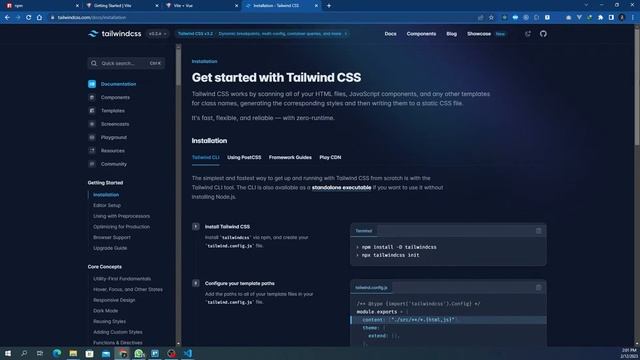
Task: Open the Installation sidebar link
Action: (106, 195)
